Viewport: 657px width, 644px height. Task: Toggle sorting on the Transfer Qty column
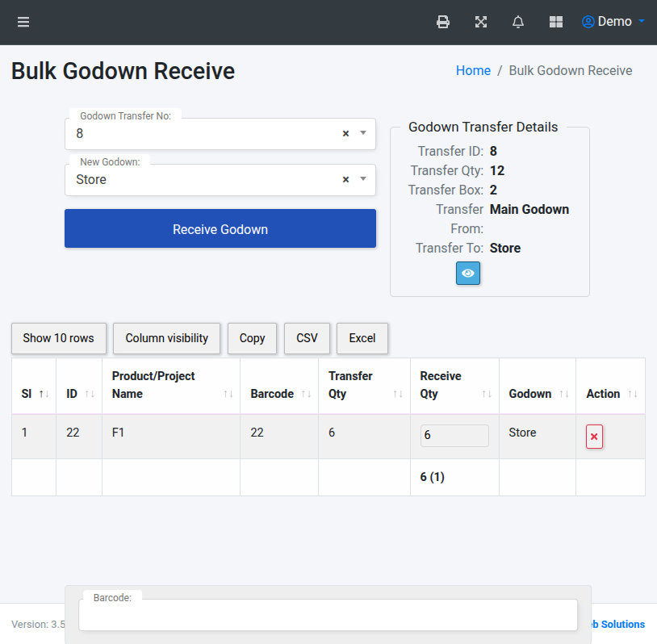click(x=398, y=394)
